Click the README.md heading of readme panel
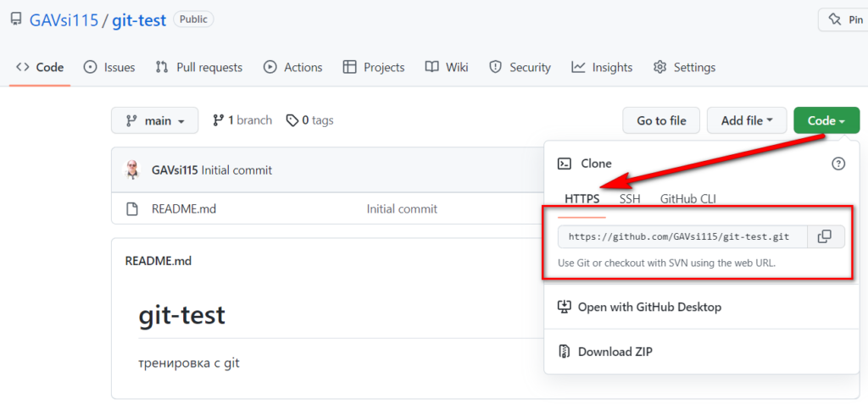 tap(159, 261)
